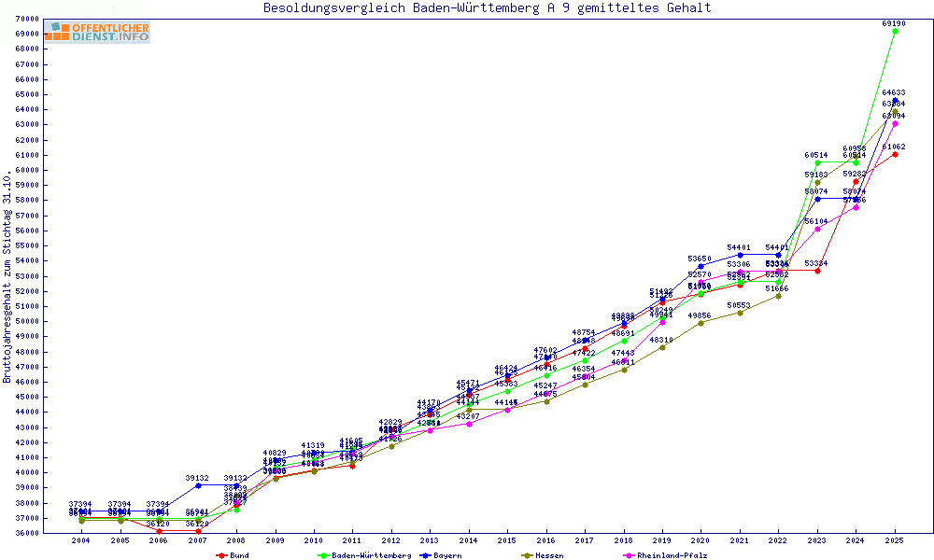Click the Rheinland-Pfalz 56104 point at 2023
The height and width of the screenshot is (560, 934).
[817, 229]
